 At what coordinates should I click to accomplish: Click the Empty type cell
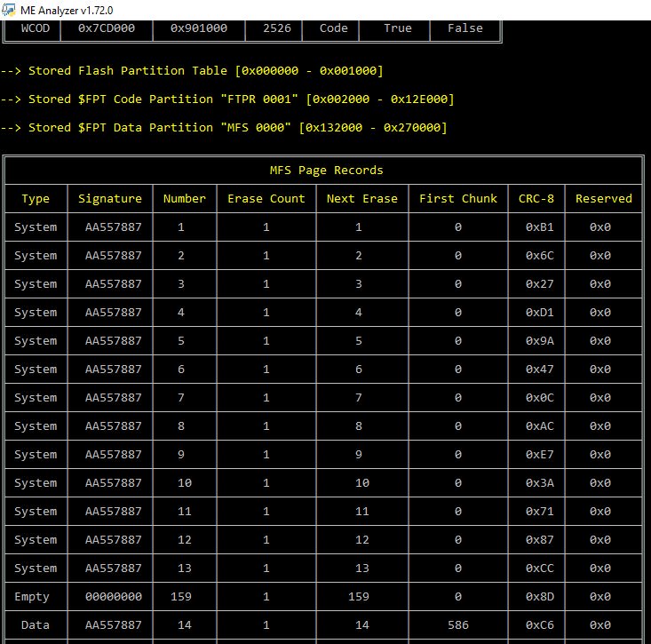[x=32, y=597]
